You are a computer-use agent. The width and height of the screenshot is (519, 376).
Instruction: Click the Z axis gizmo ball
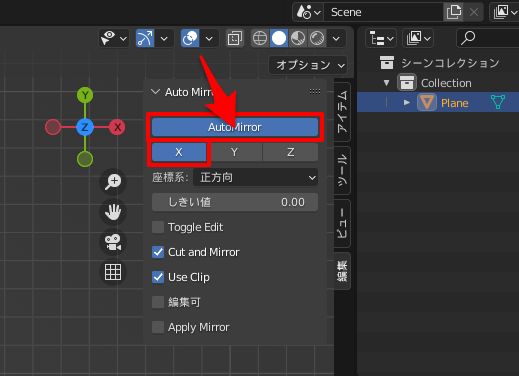click(85, 127)
